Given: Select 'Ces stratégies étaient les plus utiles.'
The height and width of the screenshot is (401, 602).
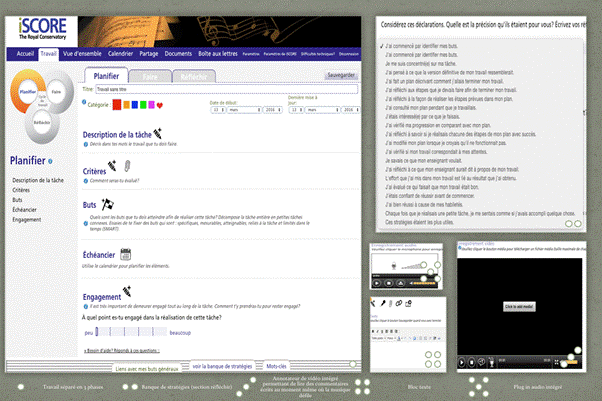Looking at the screenshot, I should pos(419,222).
